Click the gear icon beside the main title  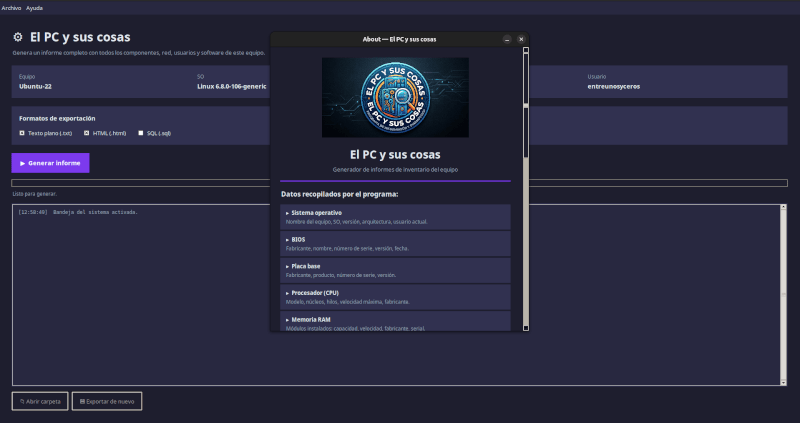point(18,37)
